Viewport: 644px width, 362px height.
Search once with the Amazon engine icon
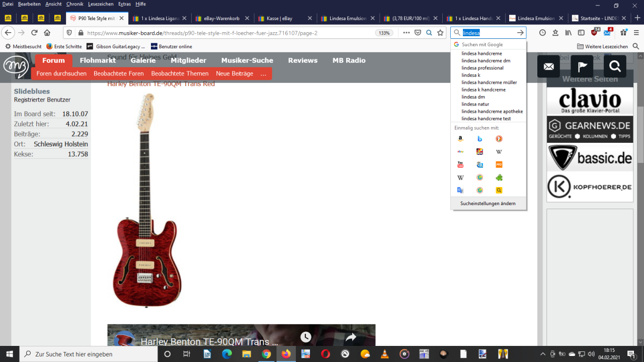click(x=460, y=139)
